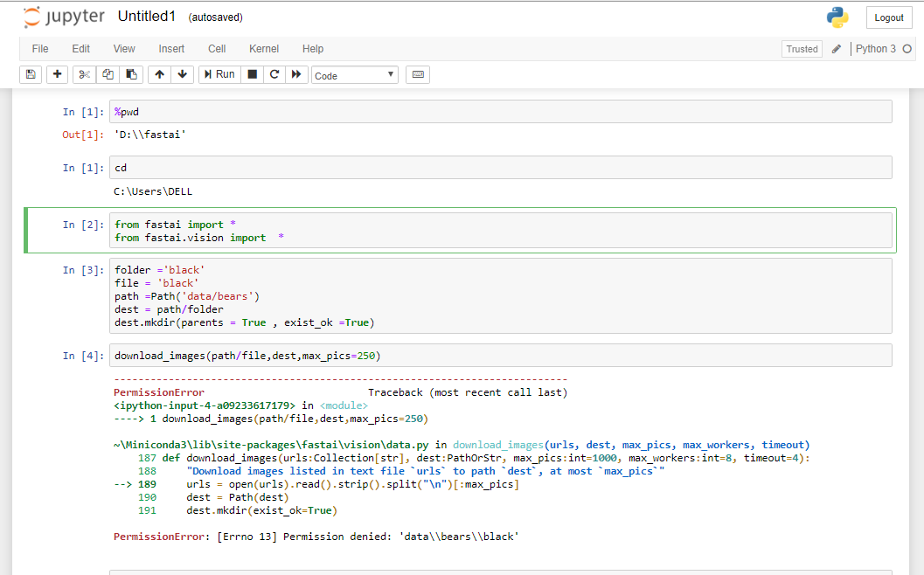This screenshot has height=575, width=924.
Task: Click the C:\Users\DELL output text
Action: tap(153, 191)
